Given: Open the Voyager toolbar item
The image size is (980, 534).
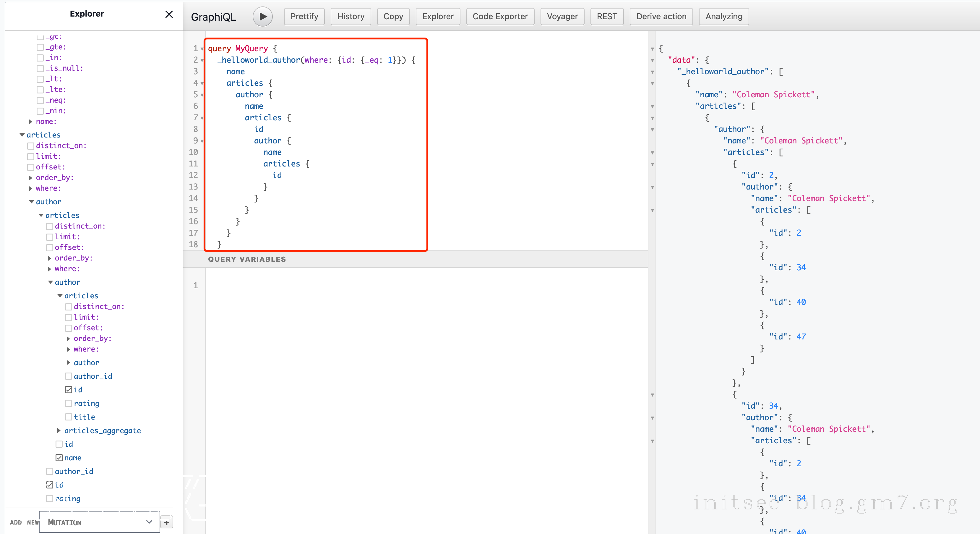Looking at the screenshot, I should (x=562, y=16).
